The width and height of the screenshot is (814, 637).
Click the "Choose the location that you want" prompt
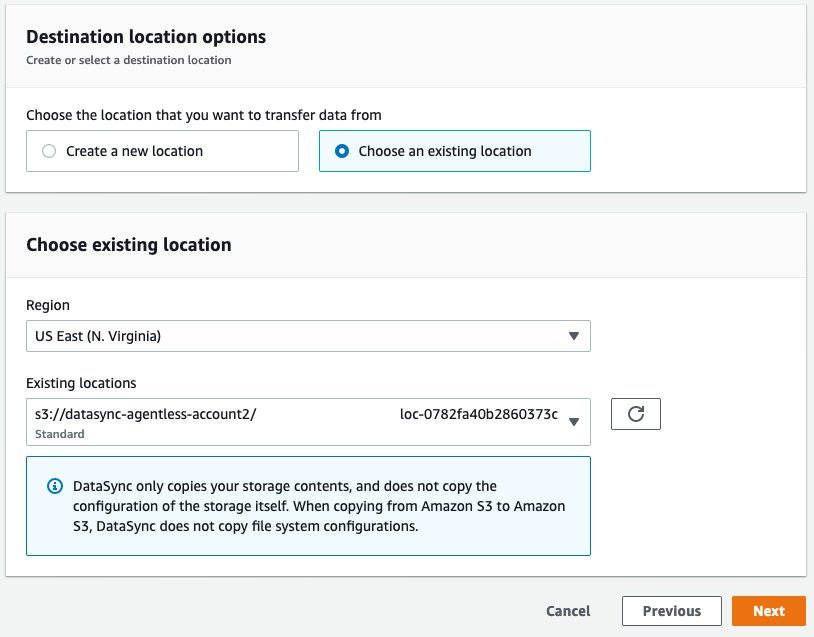click(x=203, y=115)
